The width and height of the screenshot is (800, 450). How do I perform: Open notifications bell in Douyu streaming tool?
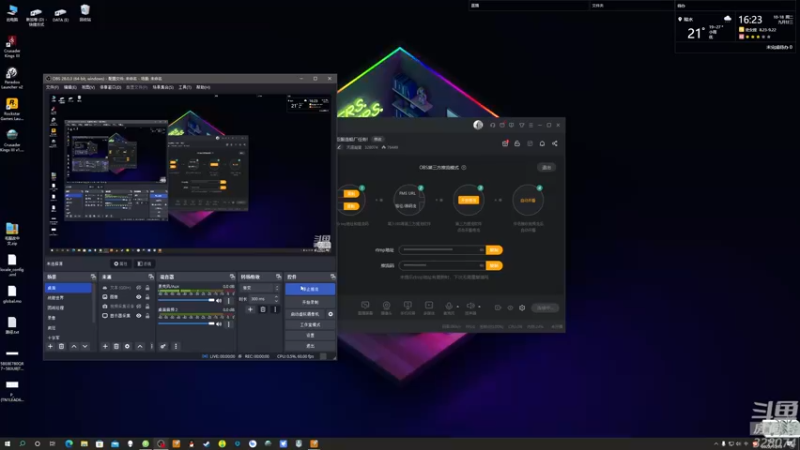coord(542,143)
